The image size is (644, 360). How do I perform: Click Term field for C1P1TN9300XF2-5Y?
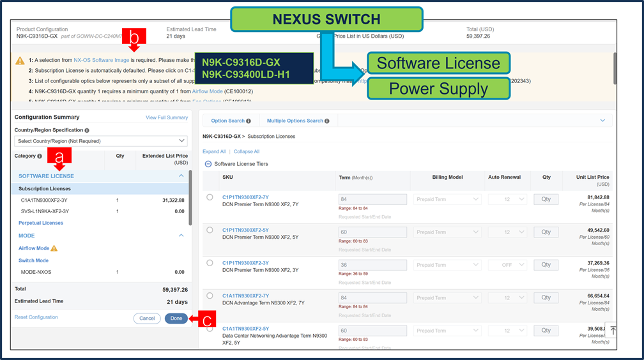tap(372, 232)
